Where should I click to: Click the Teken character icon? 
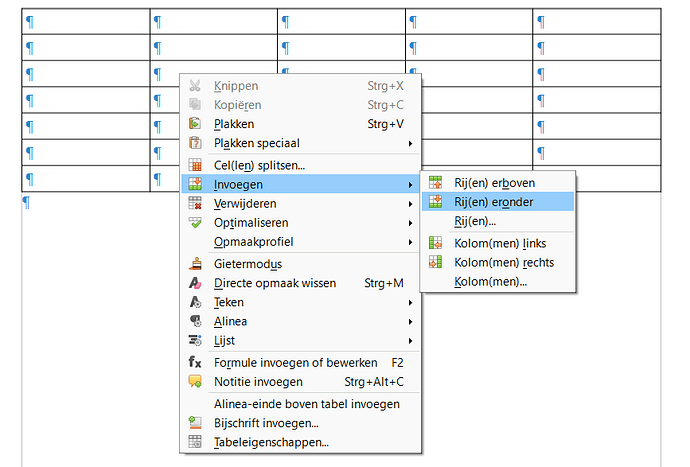(x=195, y=302)
